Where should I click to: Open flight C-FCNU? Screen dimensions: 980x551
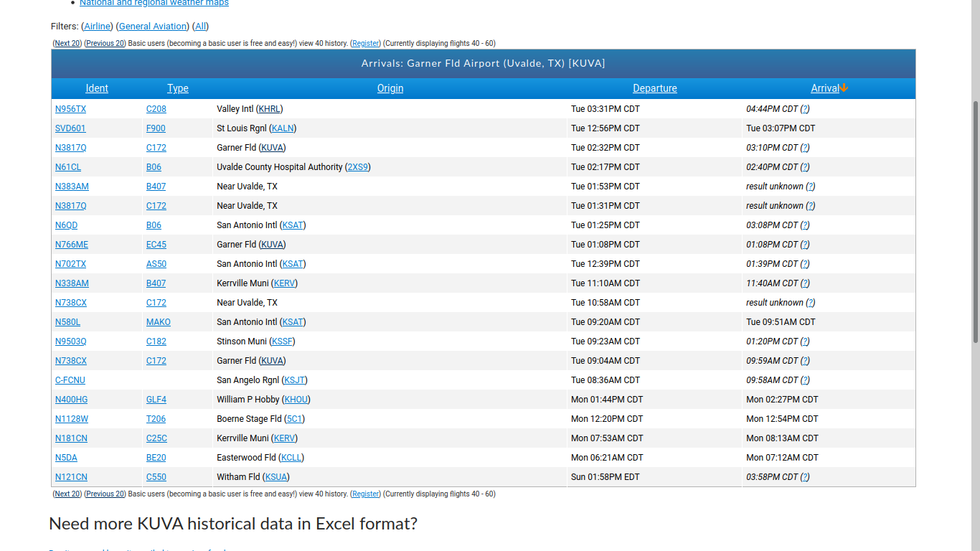point(70,380)
